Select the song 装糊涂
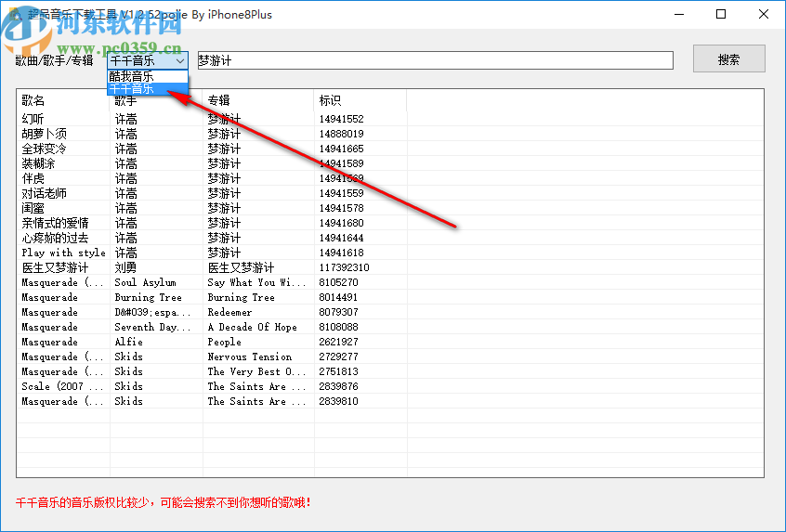The height and width of the screenshot is (532, 786). pos(39,163)
